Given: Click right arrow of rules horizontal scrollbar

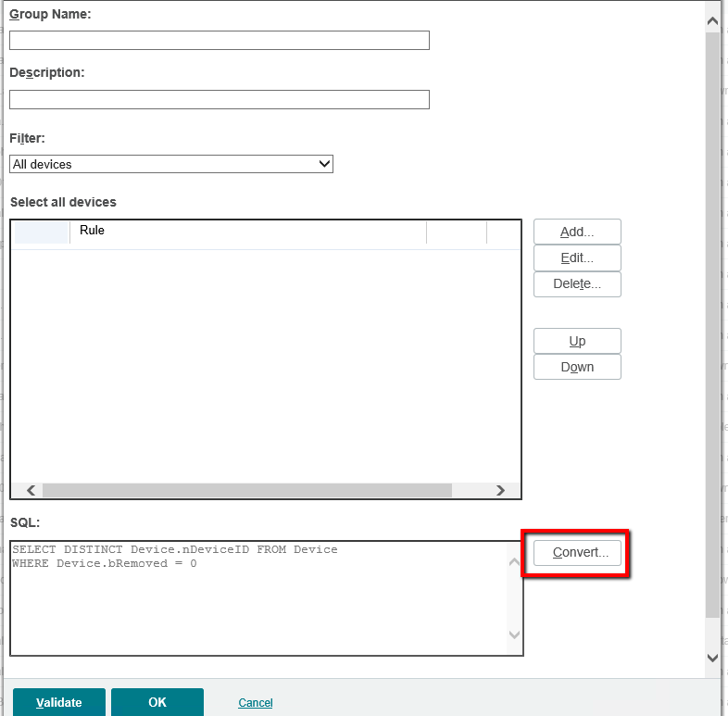Looking at the screenshot, I should click(500, 490).
